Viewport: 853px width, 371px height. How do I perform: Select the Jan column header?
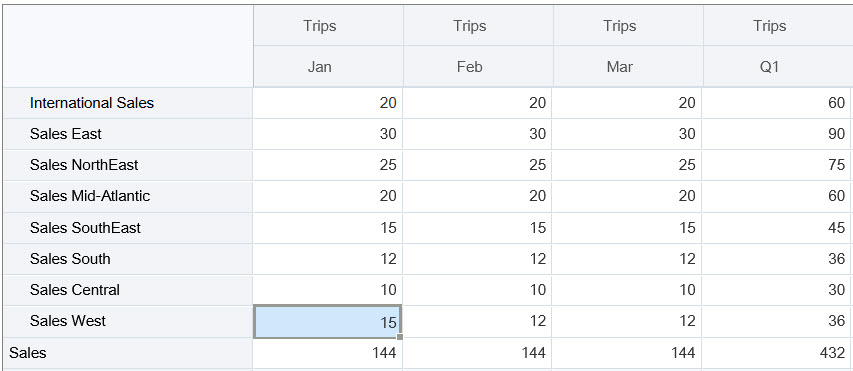[x=328, y=66]
